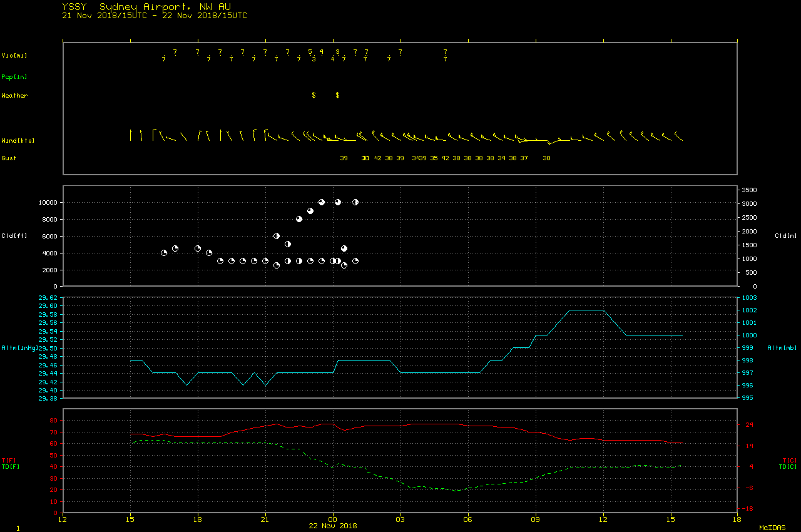
Task: Click the cloud cover symbol at 9000 ft
Action: 310,211
